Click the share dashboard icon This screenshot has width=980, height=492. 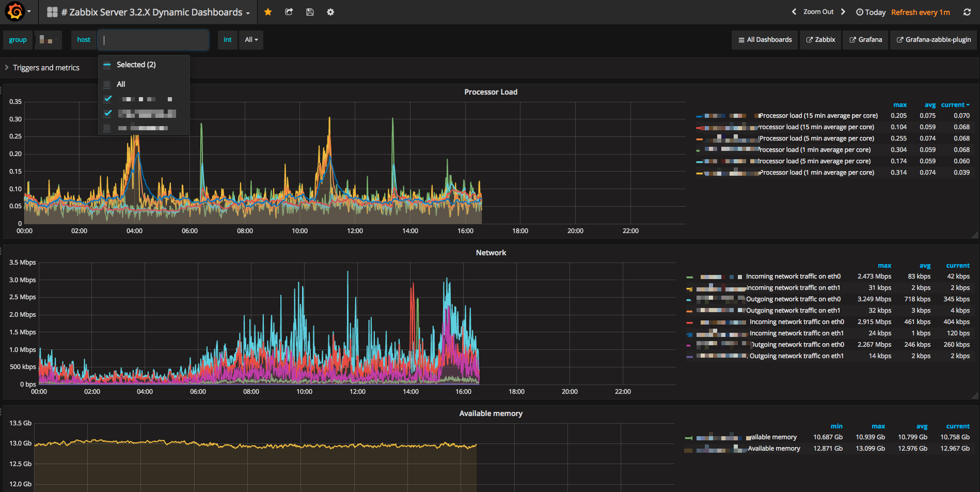click(x=289, y=12)
